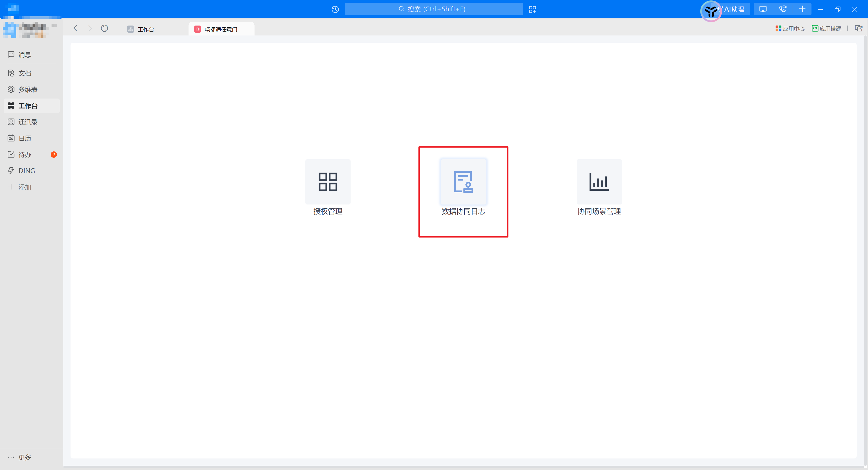The height and width of the screenshot is (470, 868).
Task: Click the history clock icon near search
Action: click(x=335, y=9)
